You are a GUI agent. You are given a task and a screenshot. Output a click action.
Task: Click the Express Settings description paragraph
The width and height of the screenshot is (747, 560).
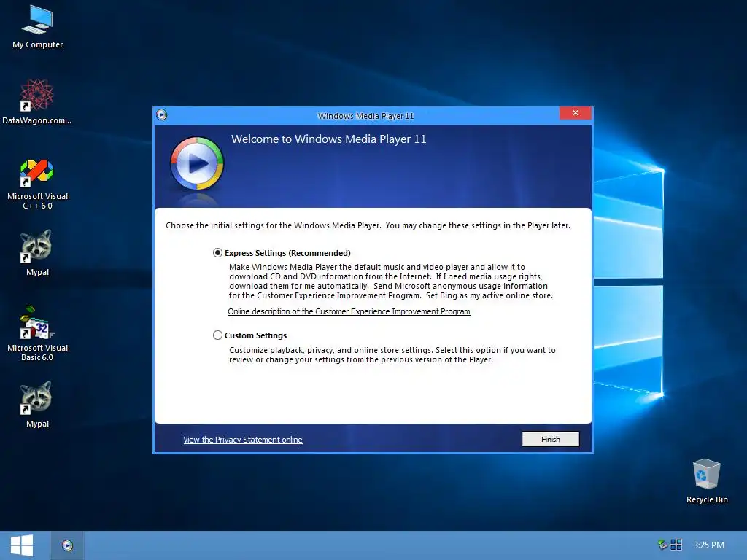[x=391, y=281]
